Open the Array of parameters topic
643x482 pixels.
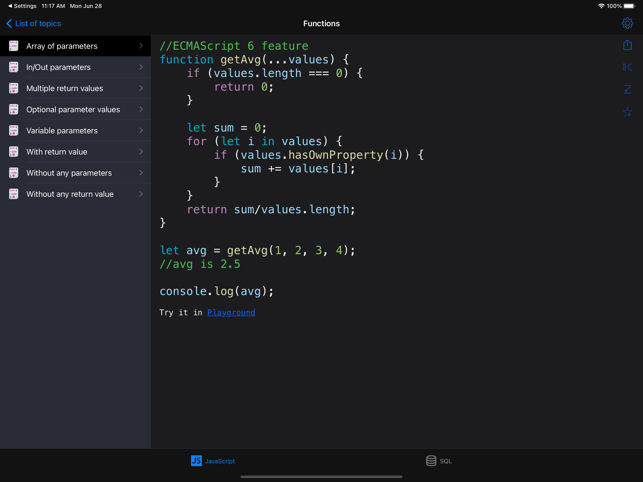pos(62,46)
